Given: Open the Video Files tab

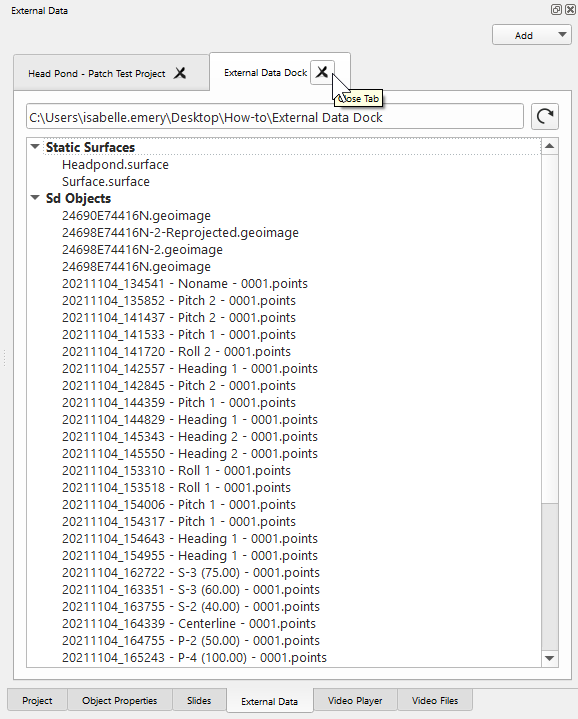Looking at the screenshot, I should (x=435, y=700).
